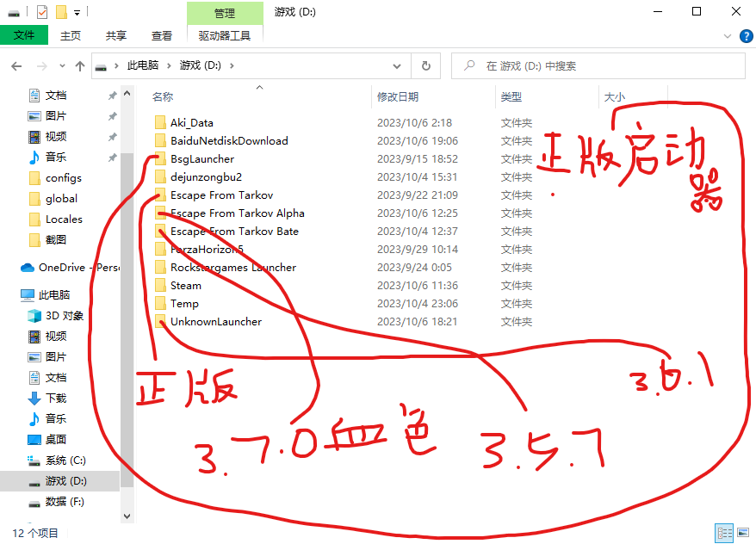The width and height of the screenshot is (756, 544).
Task: Select the Steam folder icon
Action: (x=160, y=285)
